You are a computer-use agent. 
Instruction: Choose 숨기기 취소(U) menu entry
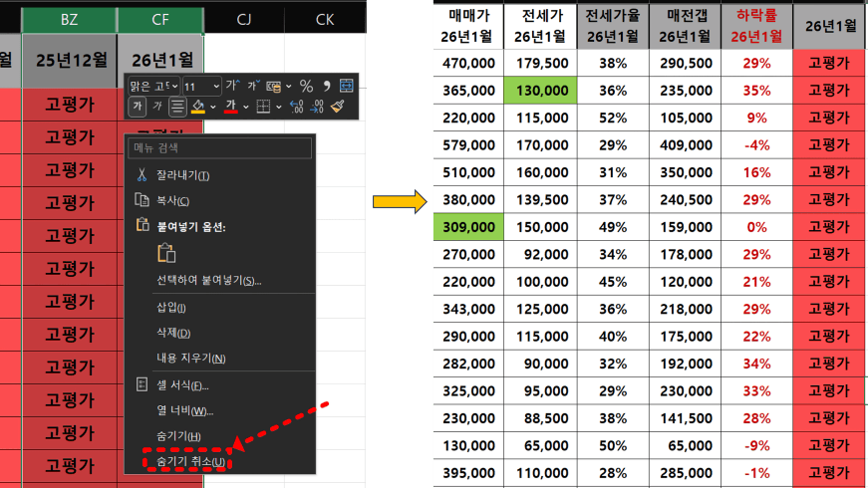coord(190,461)
